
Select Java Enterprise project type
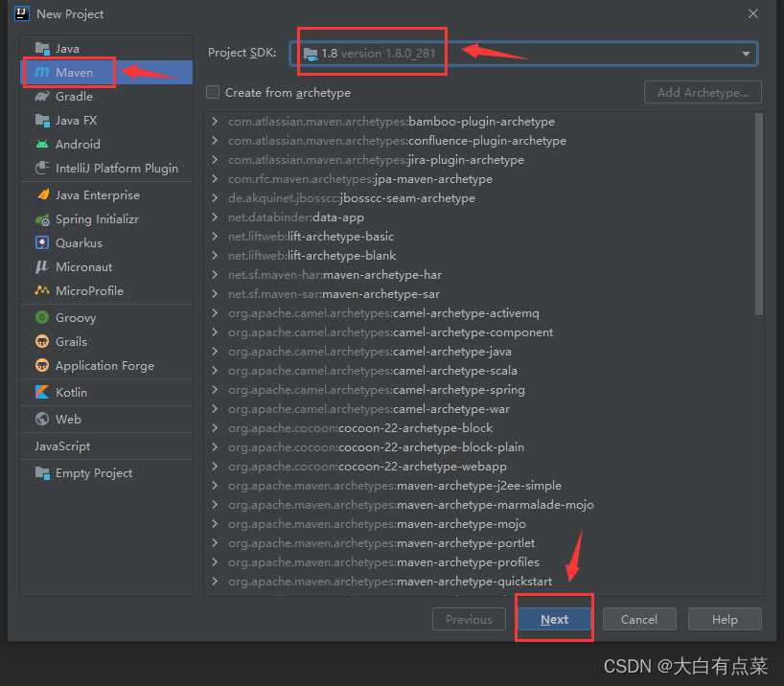point(106,195)
